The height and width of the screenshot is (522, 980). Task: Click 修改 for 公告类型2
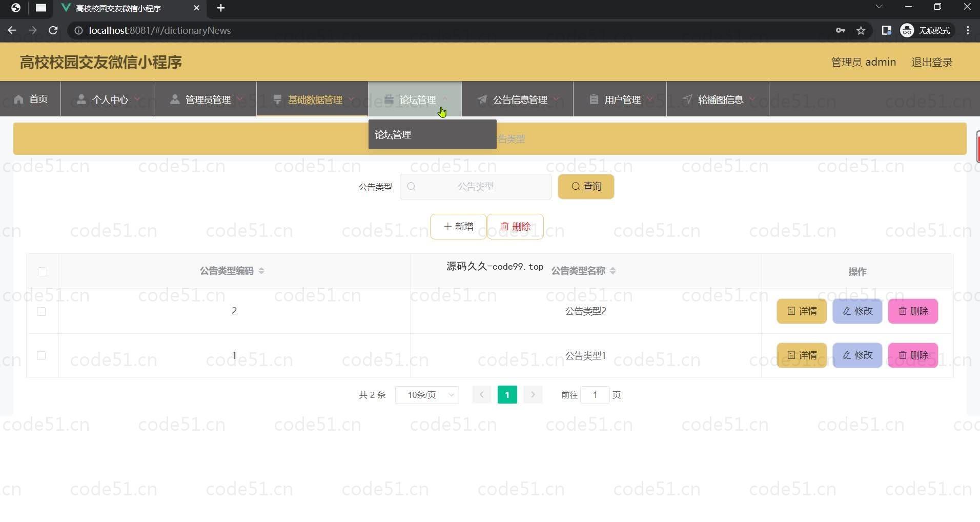point(857,311)
